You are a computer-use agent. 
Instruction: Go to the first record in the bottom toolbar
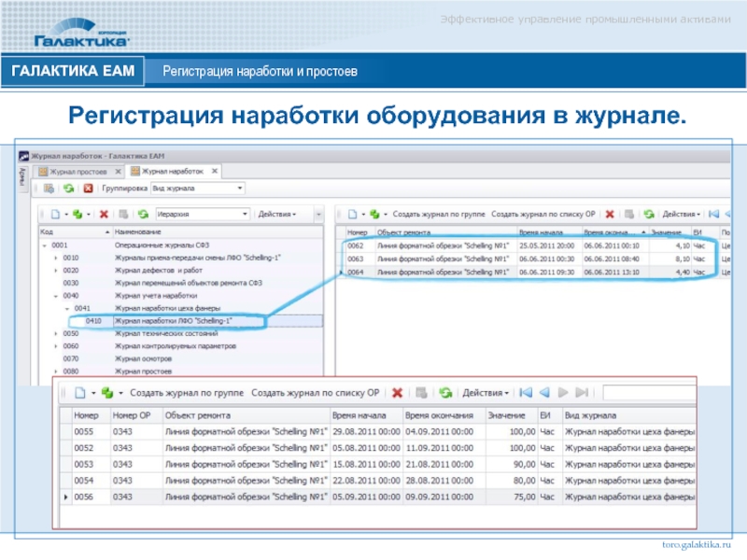point(526,393)
